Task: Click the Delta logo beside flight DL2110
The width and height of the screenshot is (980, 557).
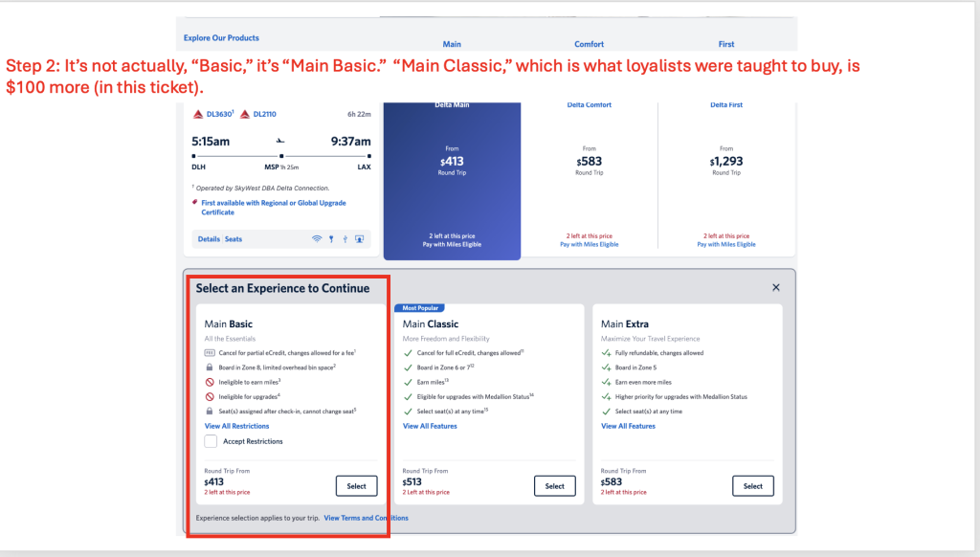Action: coord(244,114)
